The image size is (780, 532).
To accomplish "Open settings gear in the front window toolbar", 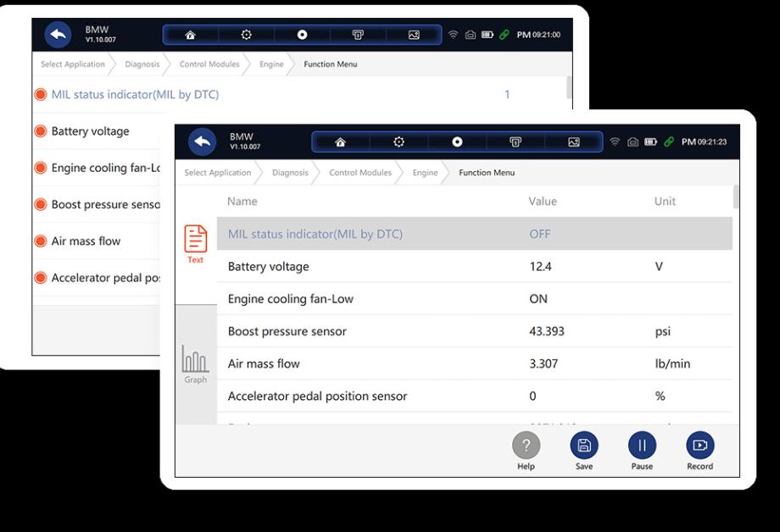I will [x=398, y=141].
